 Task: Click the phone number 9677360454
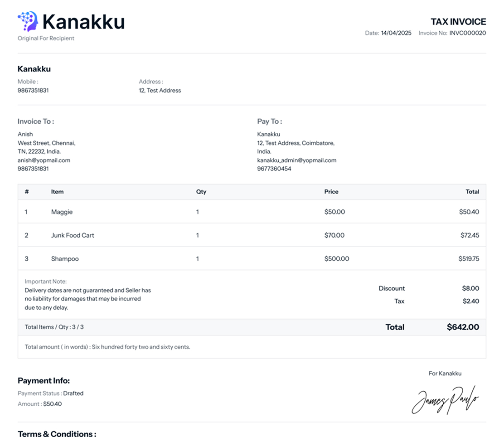pos(274,169)
